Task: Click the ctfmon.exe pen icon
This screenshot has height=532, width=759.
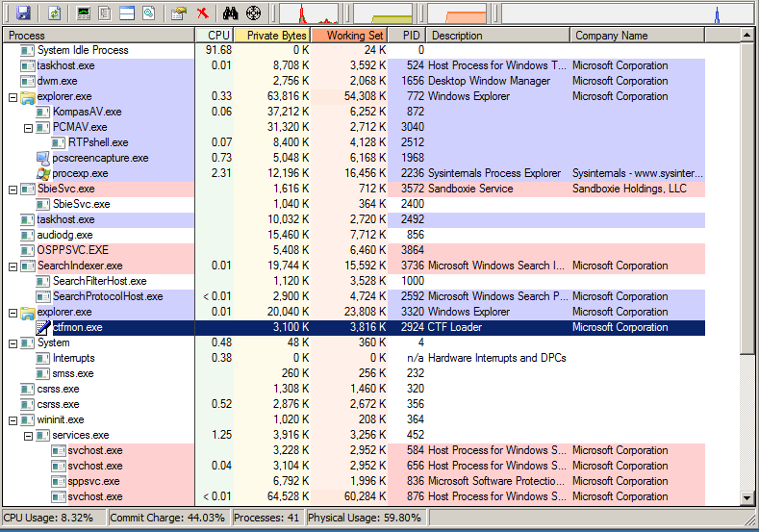Action: point(43,327)
